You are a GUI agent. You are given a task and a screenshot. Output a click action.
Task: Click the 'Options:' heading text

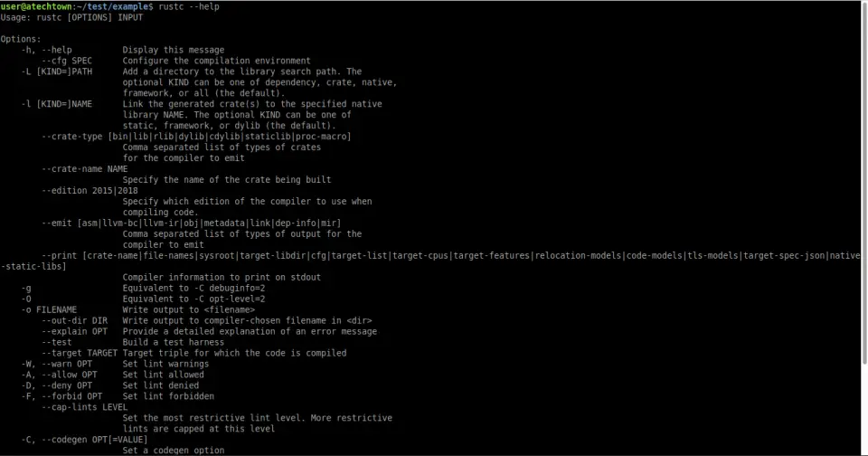tap(21, 39)
